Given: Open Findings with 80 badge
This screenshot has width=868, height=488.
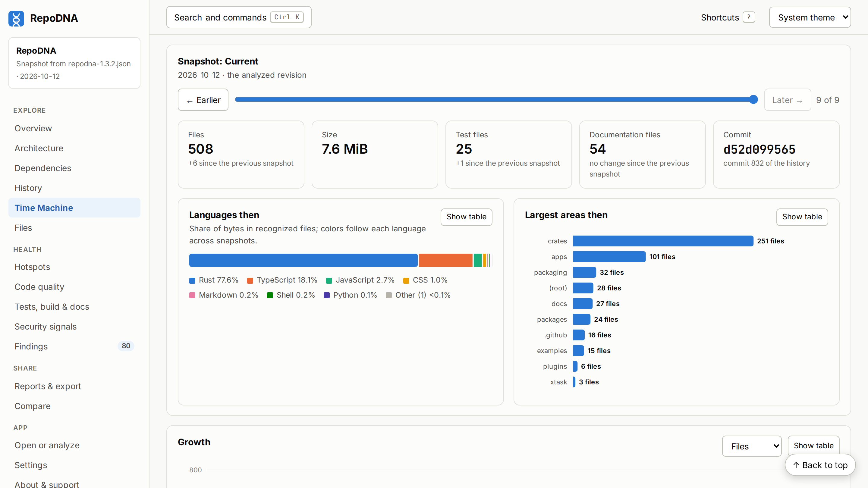Looking at the screenshot, I should click(74, 346).
